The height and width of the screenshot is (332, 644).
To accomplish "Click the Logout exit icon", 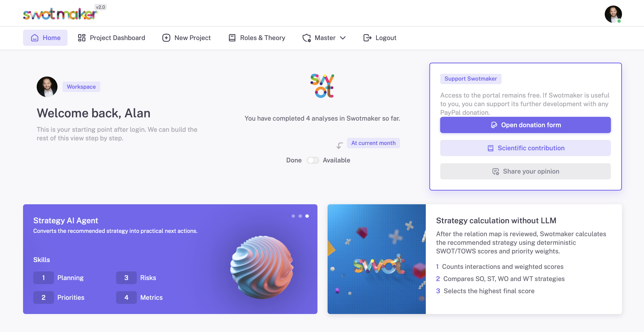I will [367, 38].
